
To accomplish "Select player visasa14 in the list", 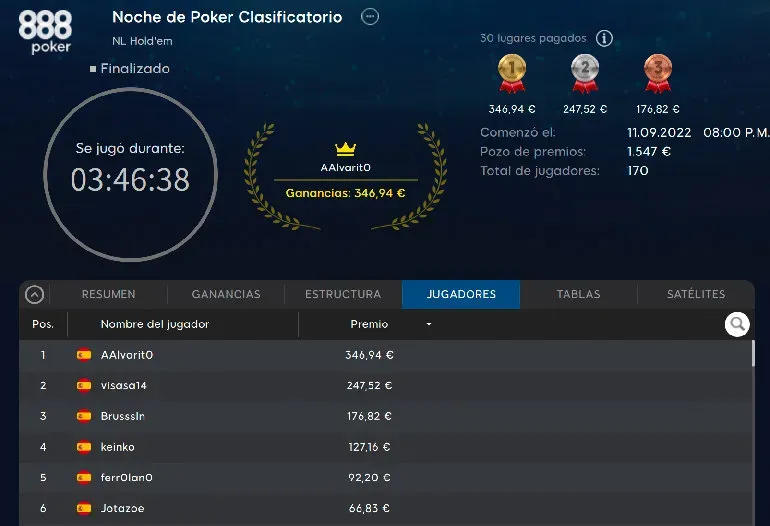I will coord(123,386).
